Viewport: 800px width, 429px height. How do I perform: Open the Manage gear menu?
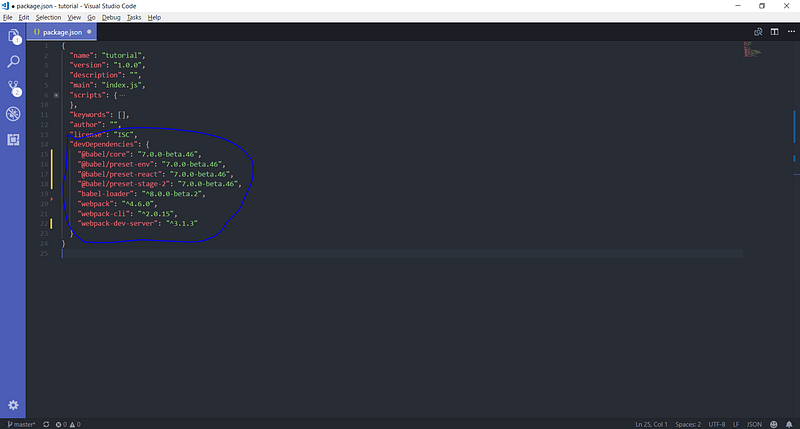point(13,405)
